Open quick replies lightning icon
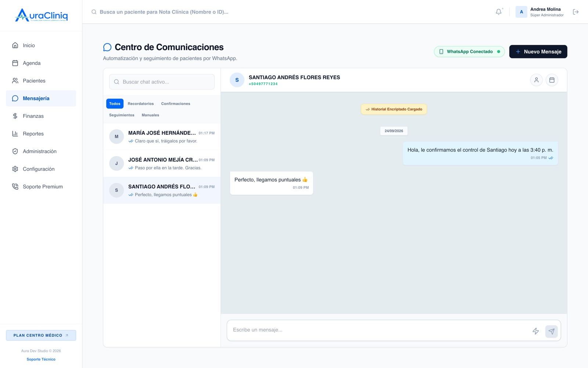Screen dimensions: 588x368 [536, 331]
